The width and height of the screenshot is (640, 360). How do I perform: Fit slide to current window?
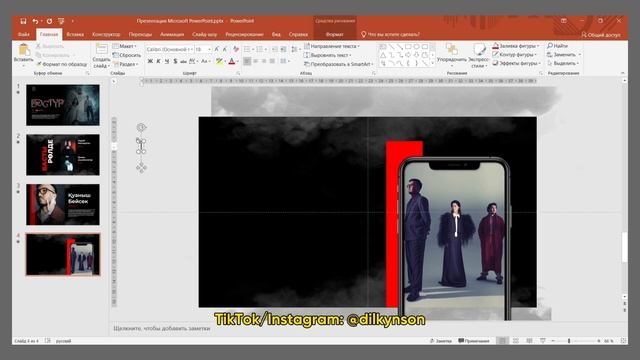624,341
